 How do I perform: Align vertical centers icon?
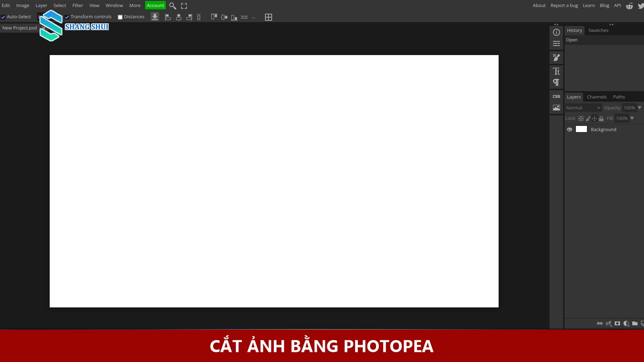click(x=224, y=17)
